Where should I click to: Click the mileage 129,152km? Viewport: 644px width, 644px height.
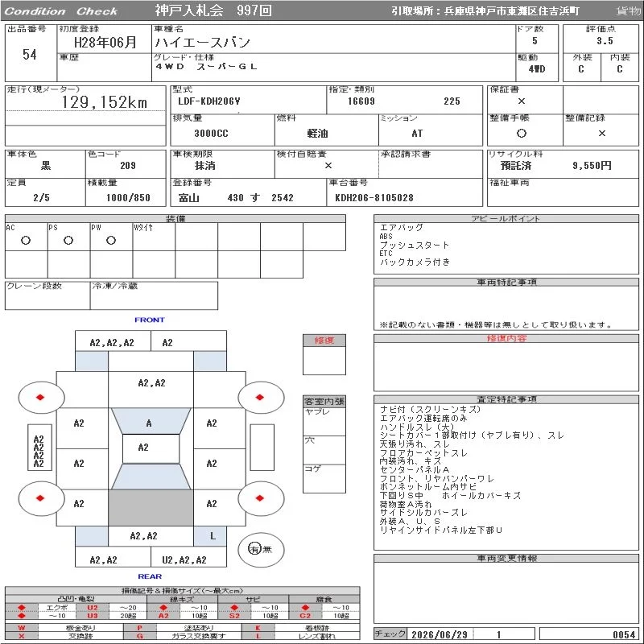coord(105,102)
